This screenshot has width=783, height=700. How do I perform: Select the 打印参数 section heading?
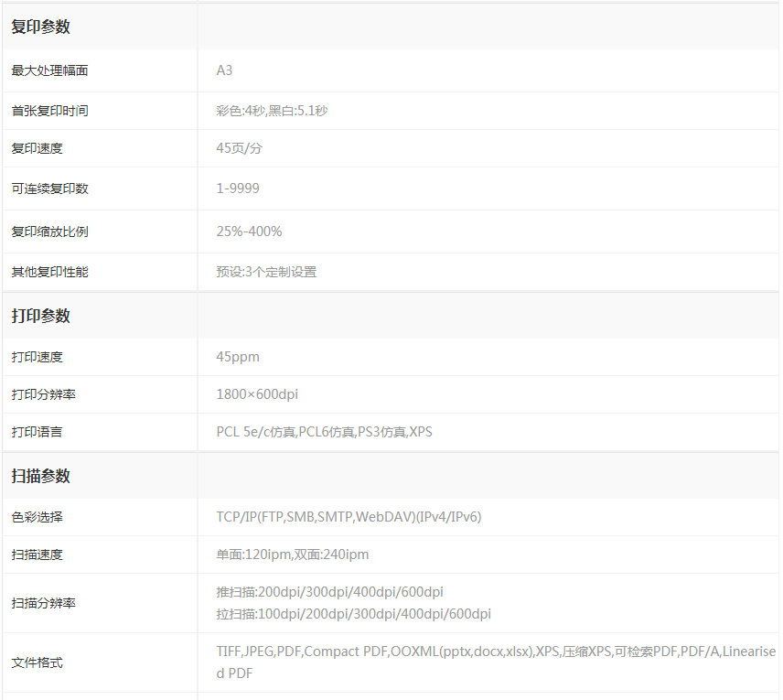40,316
